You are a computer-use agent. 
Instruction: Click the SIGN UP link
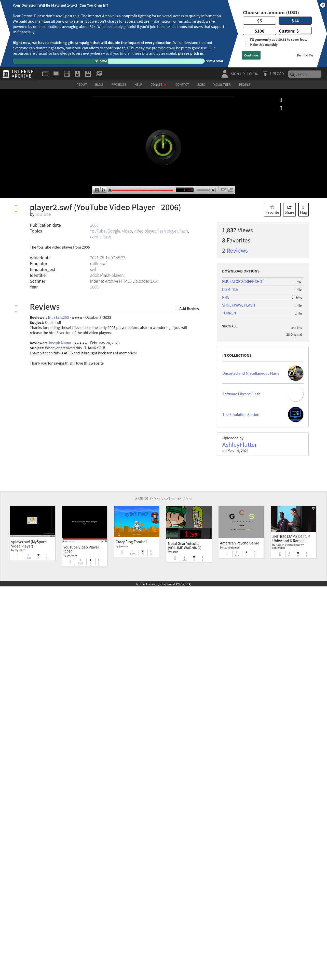[x=238, y=74]
